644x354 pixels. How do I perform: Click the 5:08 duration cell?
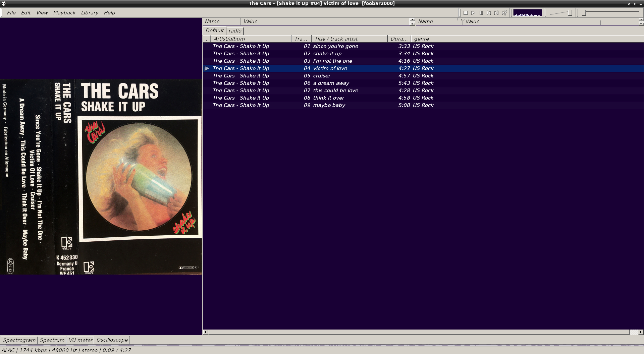click(404, 105)
